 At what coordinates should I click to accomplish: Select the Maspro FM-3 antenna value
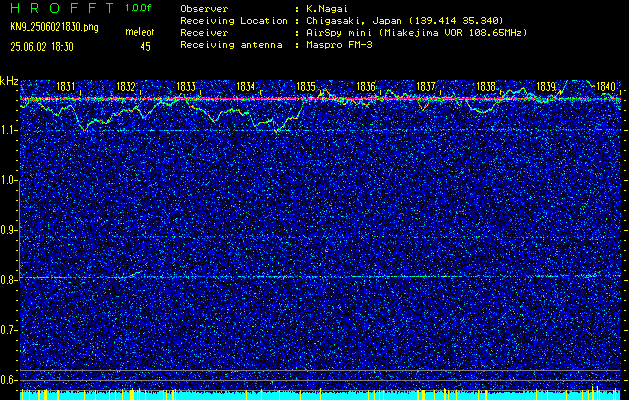[x=339, y=45]
